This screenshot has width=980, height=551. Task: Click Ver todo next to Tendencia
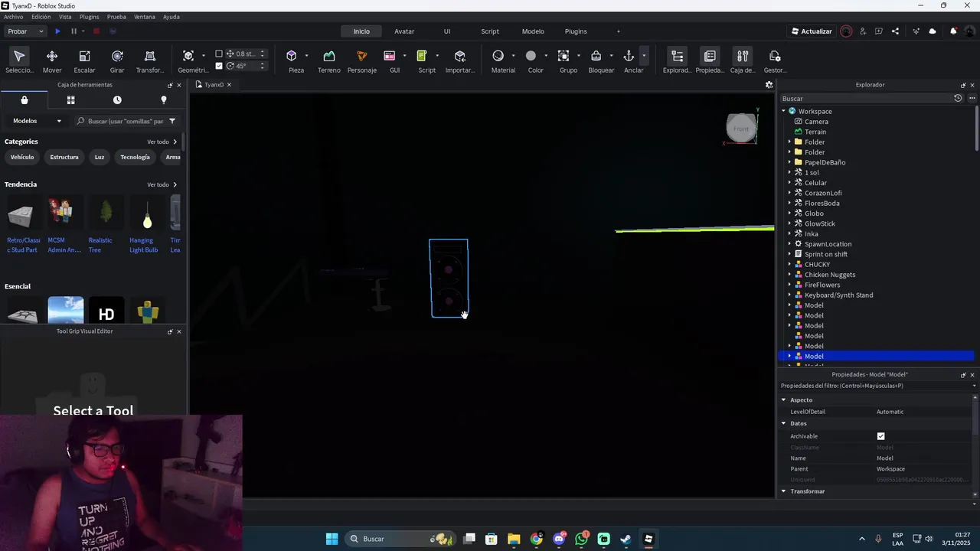tap(162, 184)
